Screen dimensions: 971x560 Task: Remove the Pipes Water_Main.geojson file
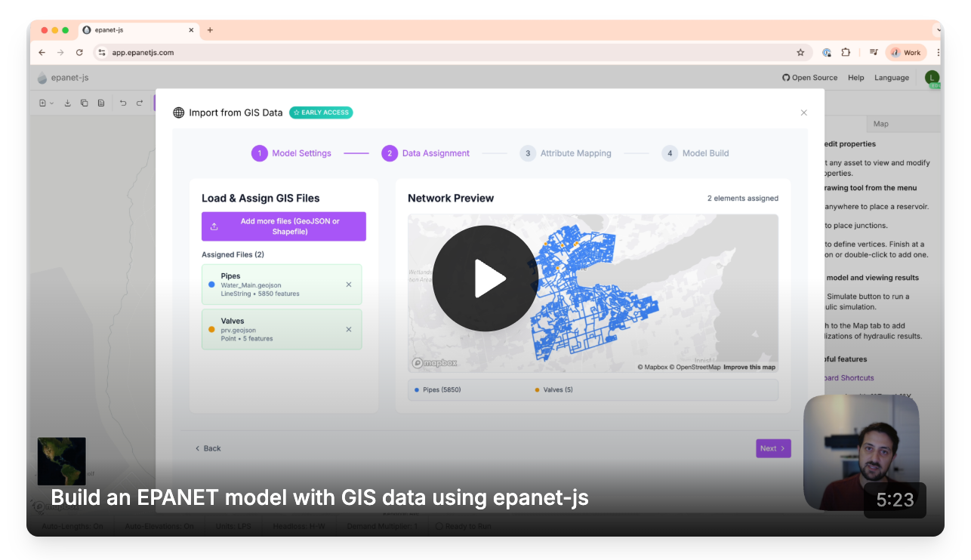click(349, 285)
